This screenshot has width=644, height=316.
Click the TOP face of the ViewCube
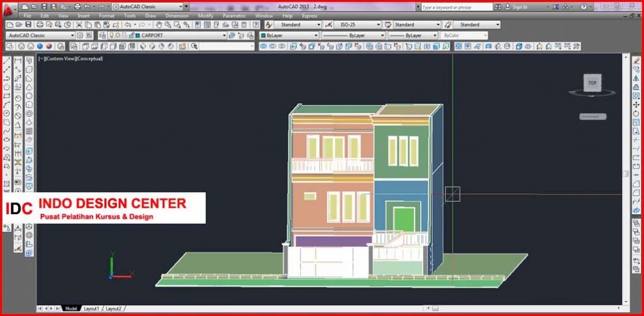pyautogui.click(x=592, y=82)
